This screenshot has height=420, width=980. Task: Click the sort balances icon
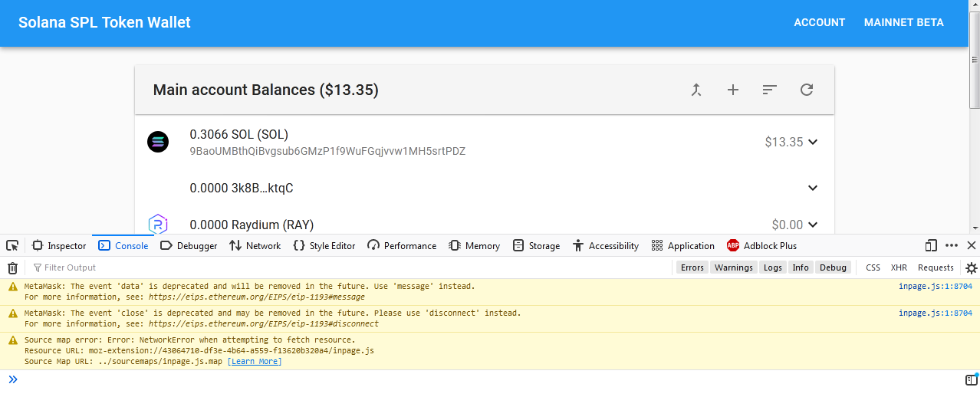770,90
